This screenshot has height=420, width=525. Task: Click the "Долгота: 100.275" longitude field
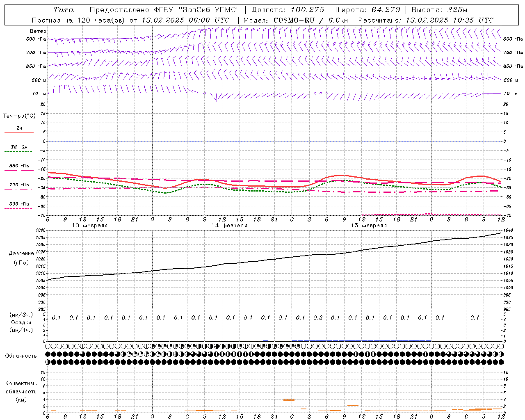click(288, 10)
